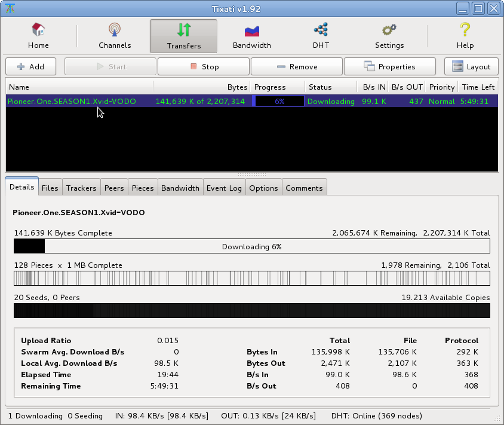Switch to the Details tab
The image size is (504, 425).
[22, 187]
